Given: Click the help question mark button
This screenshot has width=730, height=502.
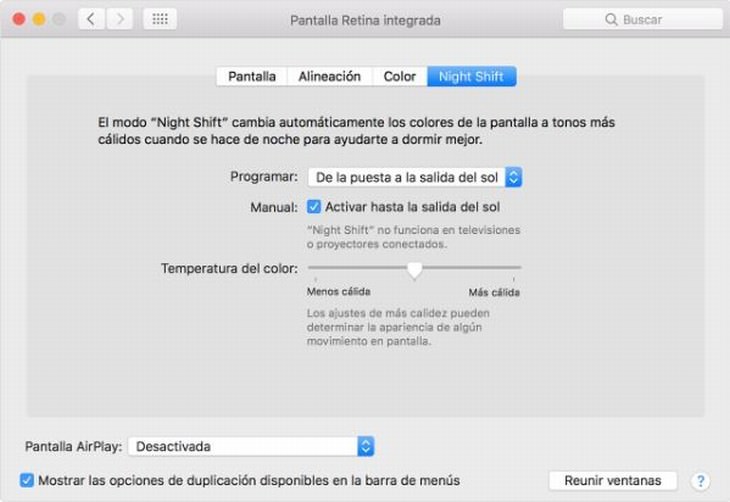Looking at the screenshot, I should tap(700, 481).
